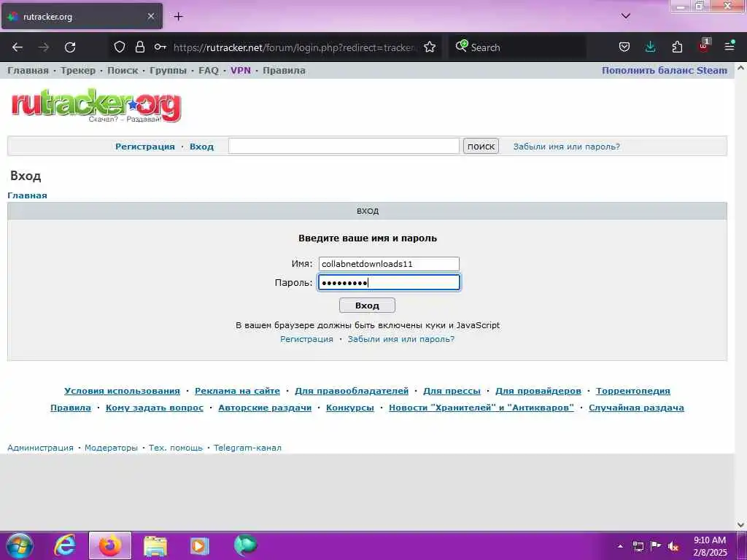Viewport: 747px width, 560px height.
Task: Focus the browser Search box
Action: click(517, 47)
